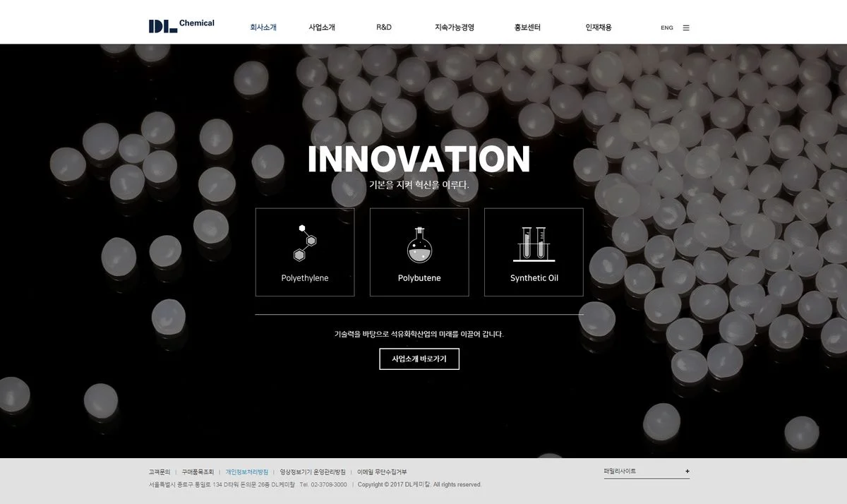
Task: Click the DL Chemical logo
Action: pyautogui.click(x=181, y=26)
